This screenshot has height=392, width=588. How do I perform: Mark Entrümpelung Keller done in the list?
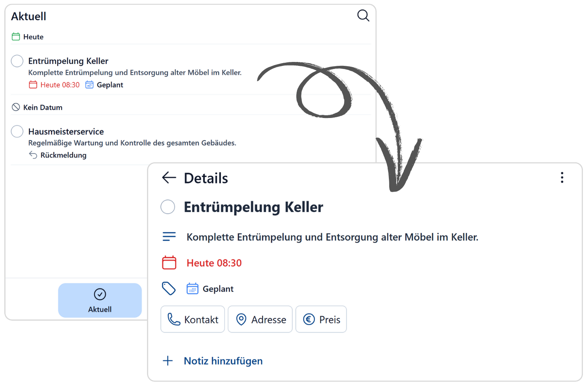tap(17, 61)
